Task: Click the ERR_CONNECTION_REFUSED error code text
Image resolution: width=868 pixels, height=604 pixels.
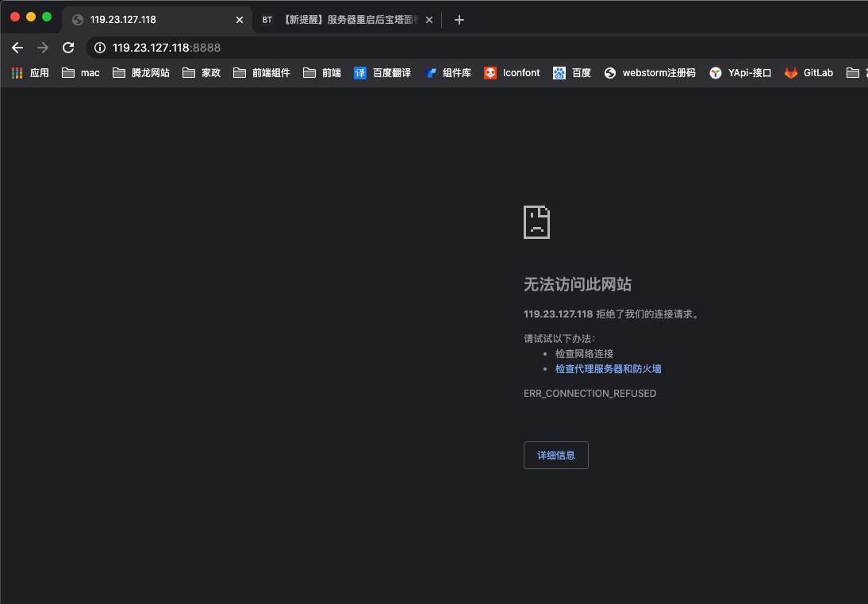Action: point(590,394)
